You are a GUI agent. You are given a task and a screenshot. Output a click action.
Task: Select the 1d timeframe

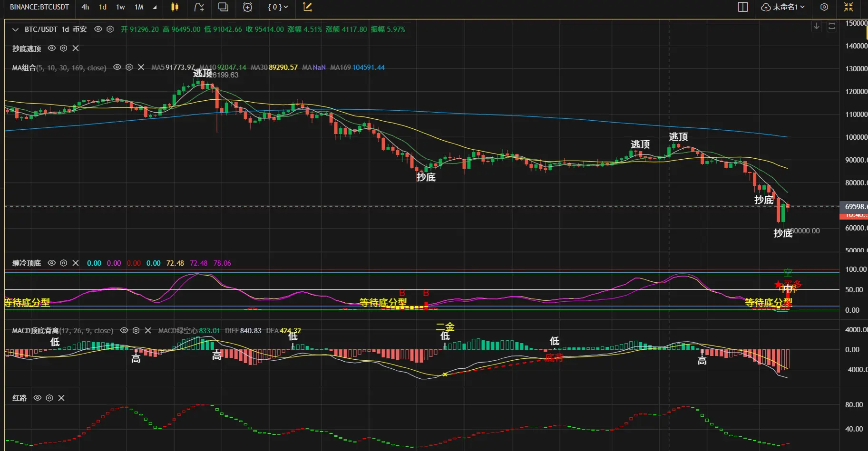[103, 7]
